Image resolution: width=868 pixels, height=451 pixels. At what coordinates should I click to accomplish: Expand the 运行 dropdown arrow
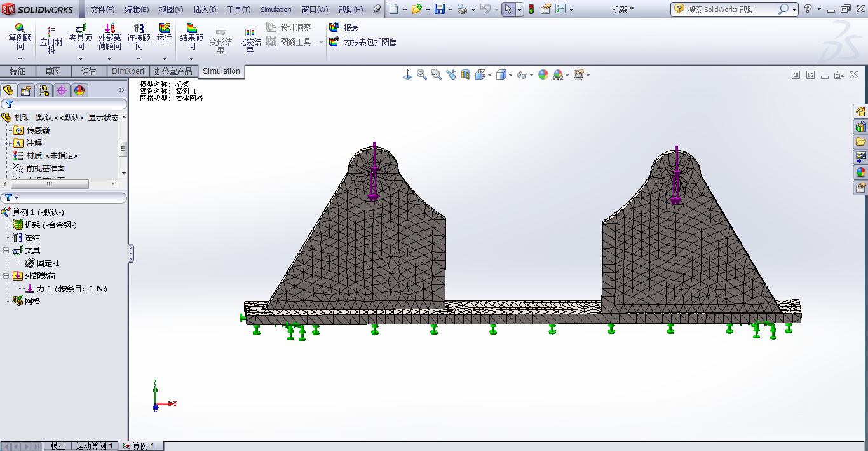(x=165, y=59)
